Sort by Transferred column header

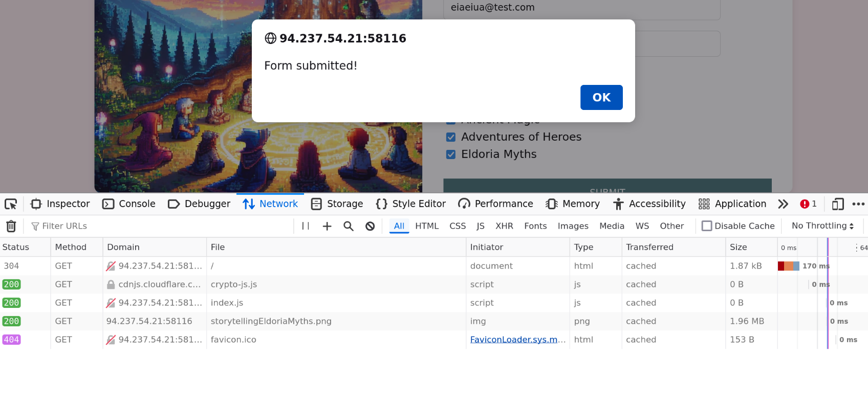[674, 247]
